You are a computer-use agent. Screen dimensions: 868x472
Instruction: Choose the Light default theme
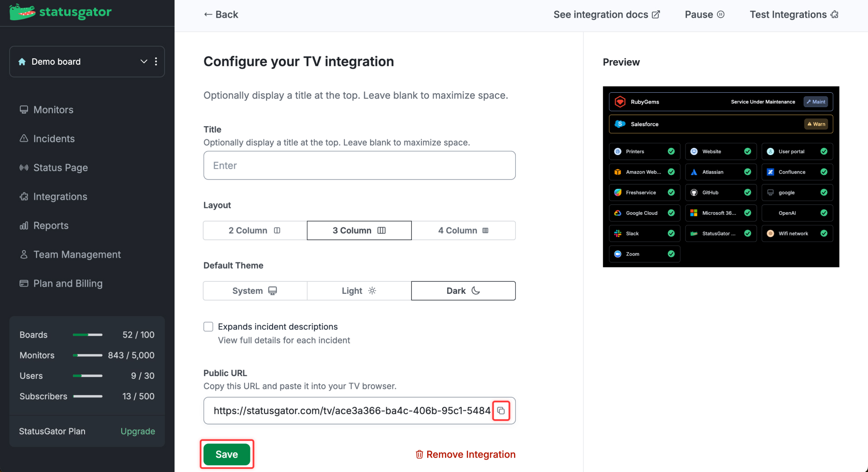point(359,291)
